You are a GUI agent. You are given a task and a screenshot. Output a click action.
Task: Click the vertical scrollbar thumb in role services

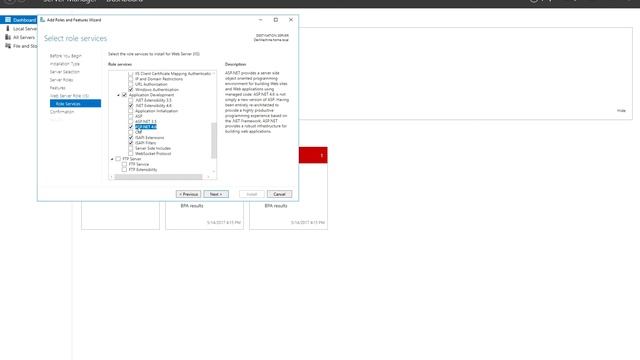[213, 140]
